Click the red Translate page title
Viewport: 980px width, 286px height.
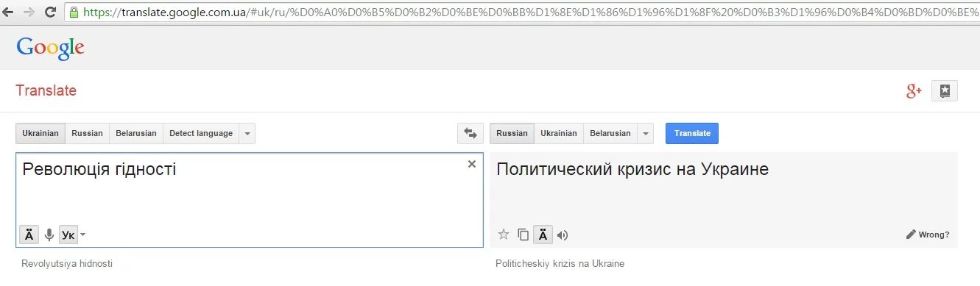(x=46, y=90)
